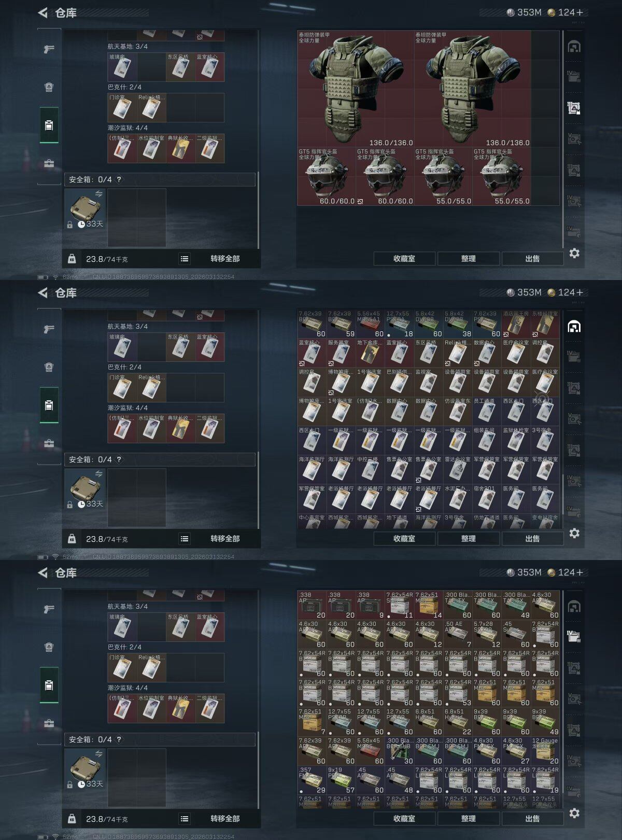Viewport: 622px width, 840px height.
Task: Click the warehouse grid scrollbar in the top screenshot
Action: tap(563, 139)
